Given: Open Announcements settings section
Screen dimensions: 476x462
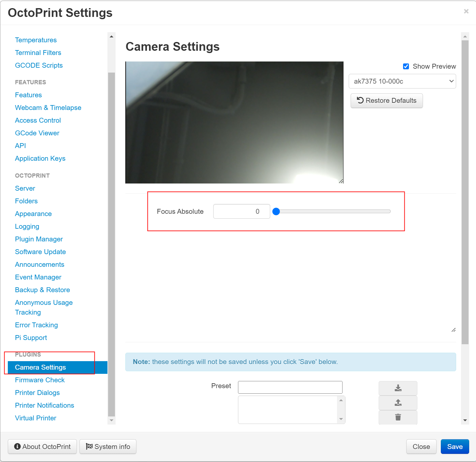Looking at the screenshot, I should (40, 265).
